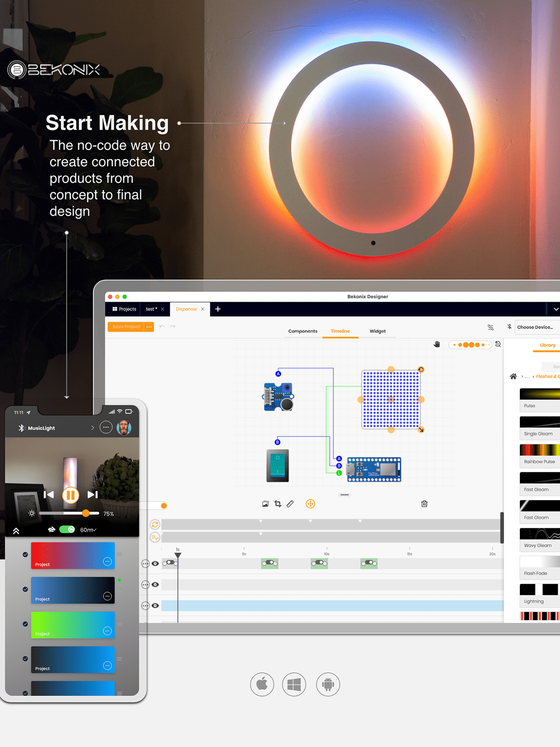Uncheck the red-blue Project checkmark
560x747 pixels.
click(x=25, y=555)
